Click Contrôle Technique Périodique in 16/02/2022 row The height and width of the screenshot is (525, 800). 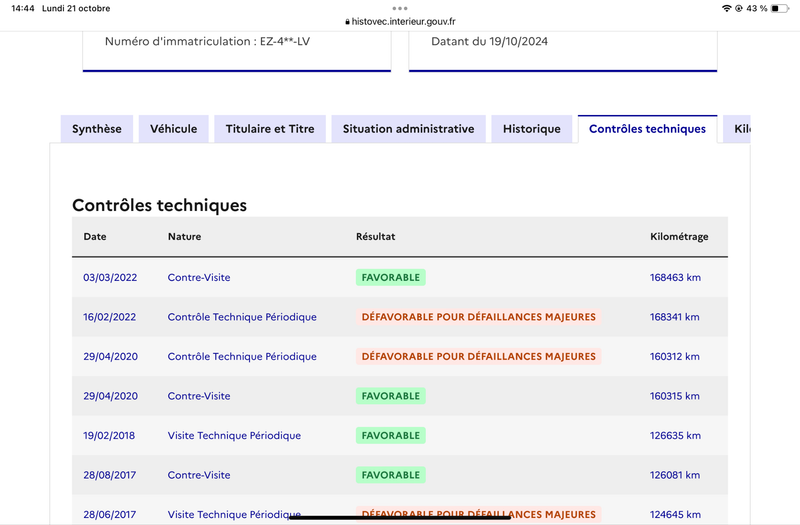pyautogui.click(x=242, y=317)
